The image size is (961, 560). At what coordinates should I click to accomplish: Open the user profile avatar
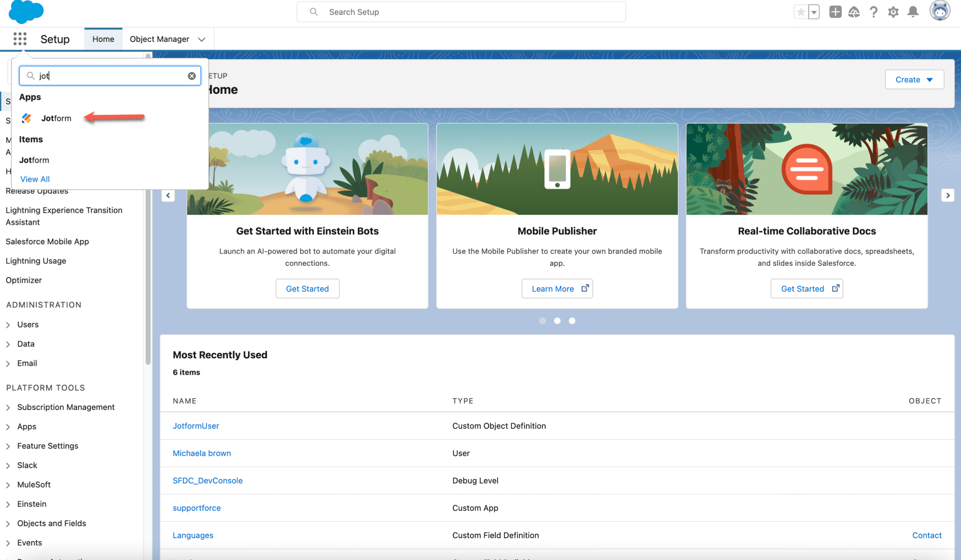[939, 11]
